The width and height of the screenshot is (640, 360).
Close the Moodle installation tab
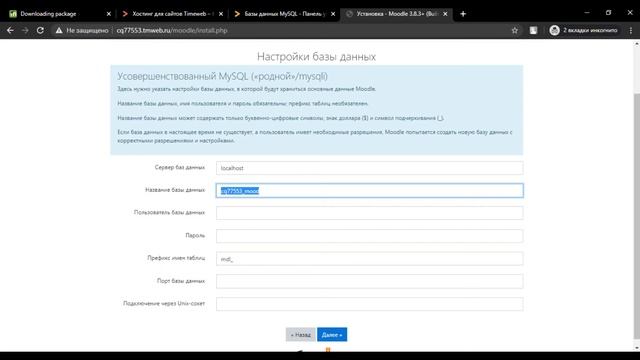(445, 14)
